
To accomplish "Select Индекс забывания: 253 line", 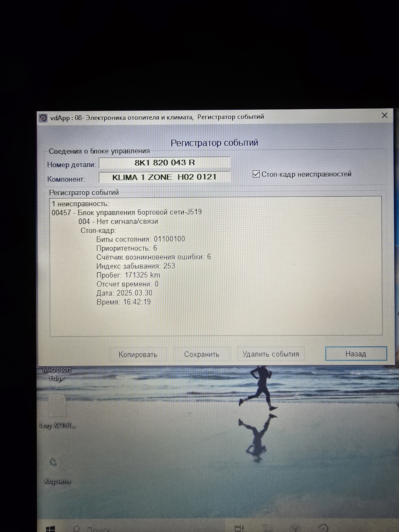I will click(x=135, y=266).
